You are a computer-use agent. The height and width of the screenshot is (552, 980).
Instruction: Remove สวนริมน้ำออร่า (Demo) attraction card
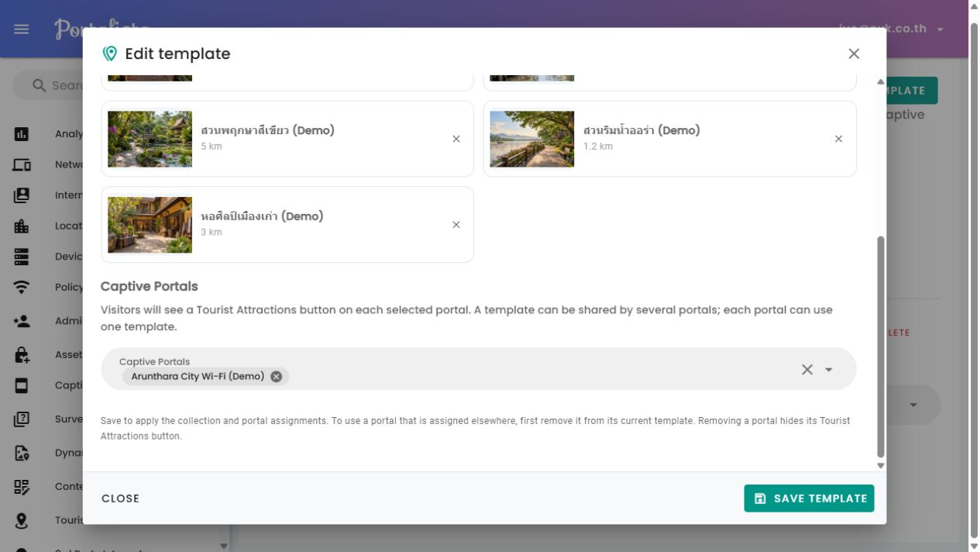[x=838, y=139]
